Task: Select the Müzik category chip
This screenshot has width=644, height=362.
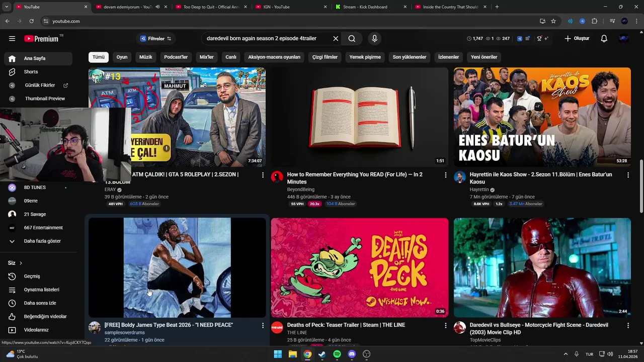Action: point(146,57)
